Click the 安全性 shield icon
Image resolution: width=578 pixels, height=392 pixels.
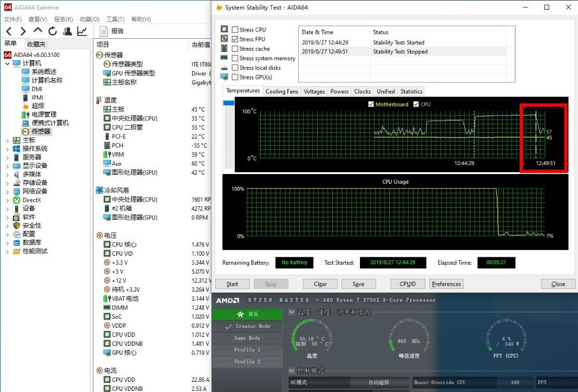pos(16,225)
